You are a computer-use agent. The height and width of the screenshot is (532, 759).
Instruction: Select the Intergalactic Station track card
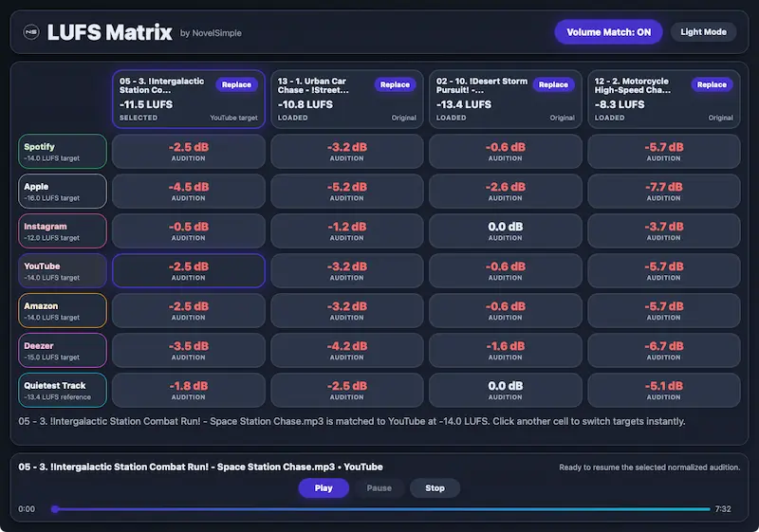(189, 100)
